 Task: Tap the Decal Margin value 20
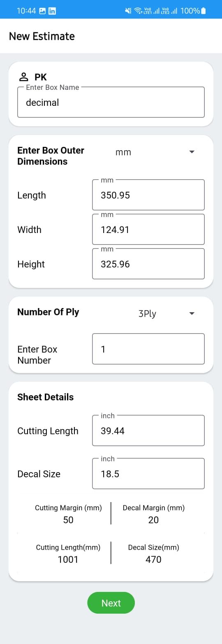pos(153,520)
